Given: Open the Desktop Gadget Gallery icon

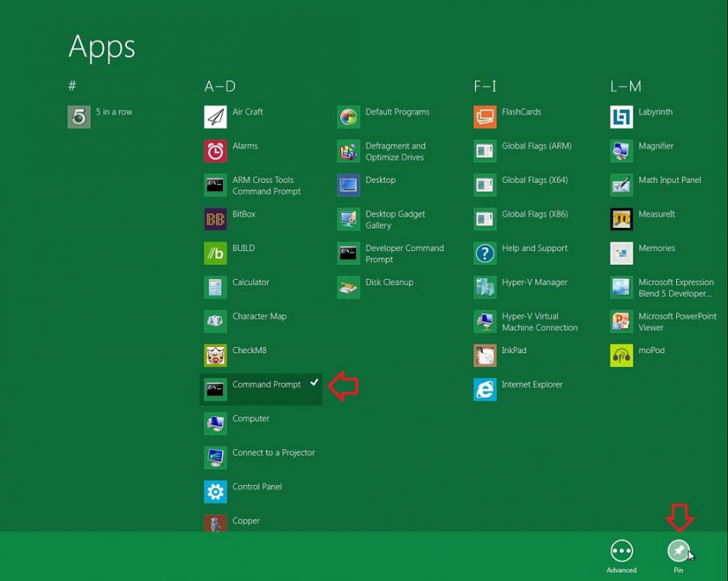Looking at the screenshot, I should click(349, 219).
